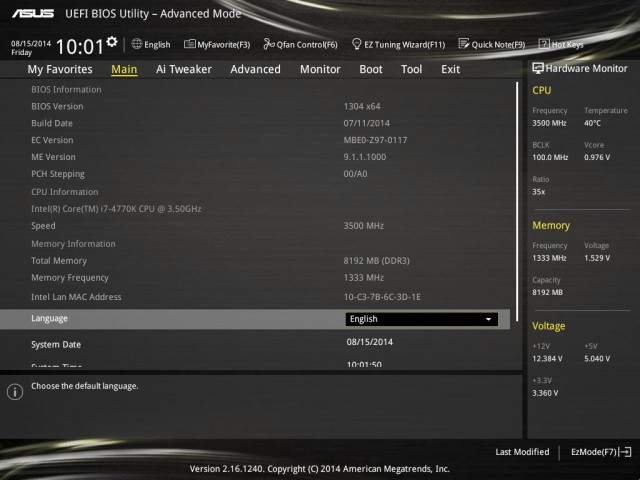640x480 pixels.
Task: Click the Total Memory value 8192 MB (DDR3)
Action: (376, 261)
